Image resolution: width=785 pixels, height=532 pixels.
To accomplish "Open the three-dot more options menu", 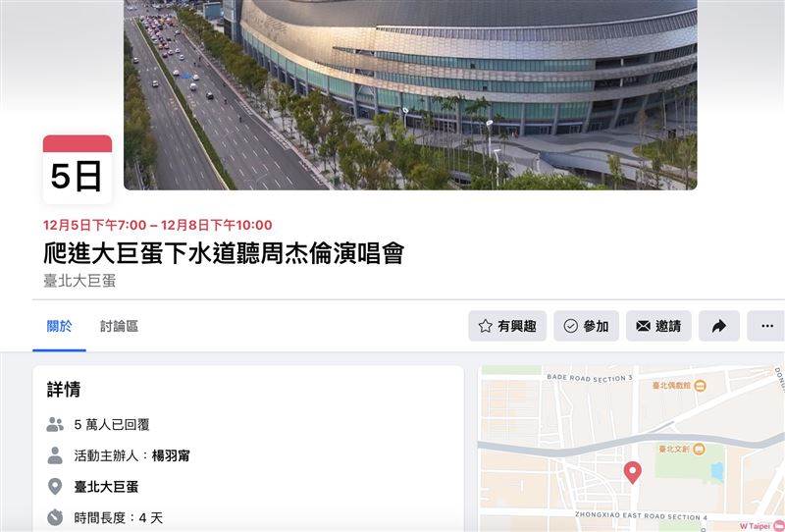I will click(x=766, y=326).
